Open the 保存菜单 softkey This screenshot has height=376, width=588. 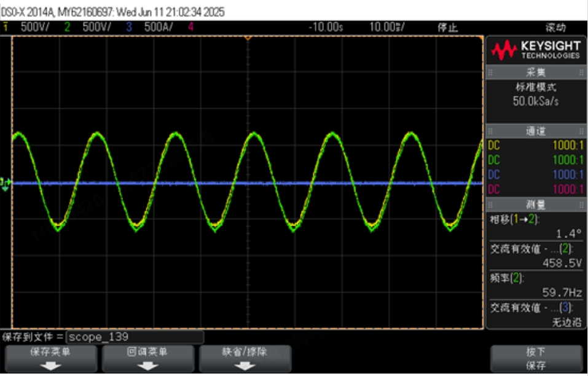(x=50, y=359)
